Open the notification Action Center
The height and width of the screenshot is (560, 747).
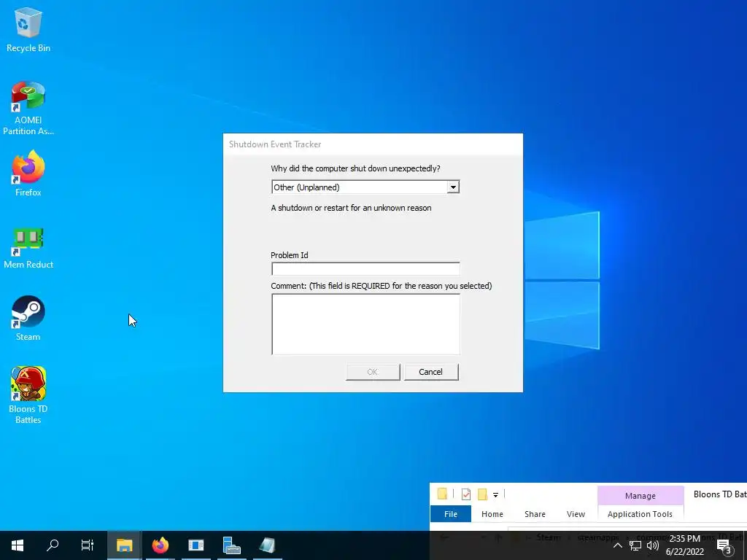(724, 546)
